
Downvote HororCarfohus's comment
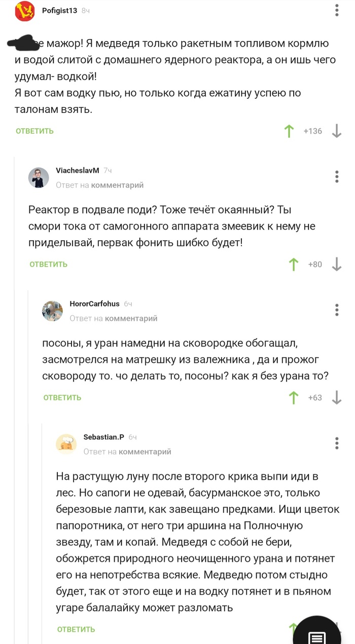336,398
